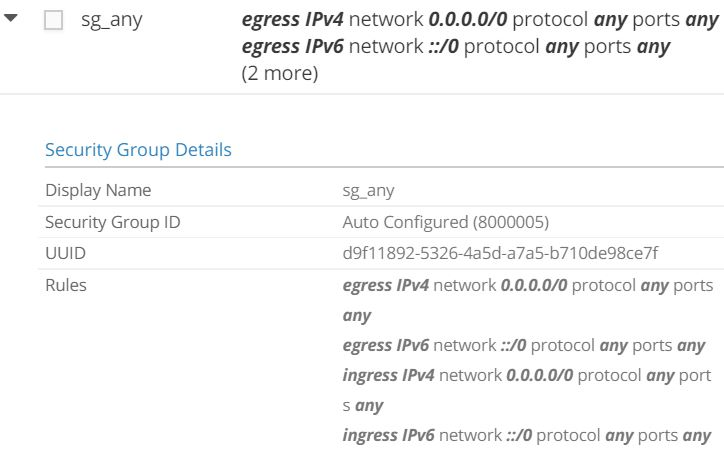Screen dimensions: 724x454
Task: Click the Rules label
Action: click(x=66, y=285)
